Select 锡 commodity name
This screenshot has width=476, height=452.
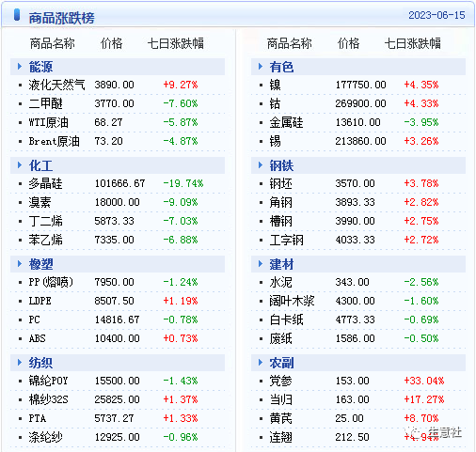(275, 141)
